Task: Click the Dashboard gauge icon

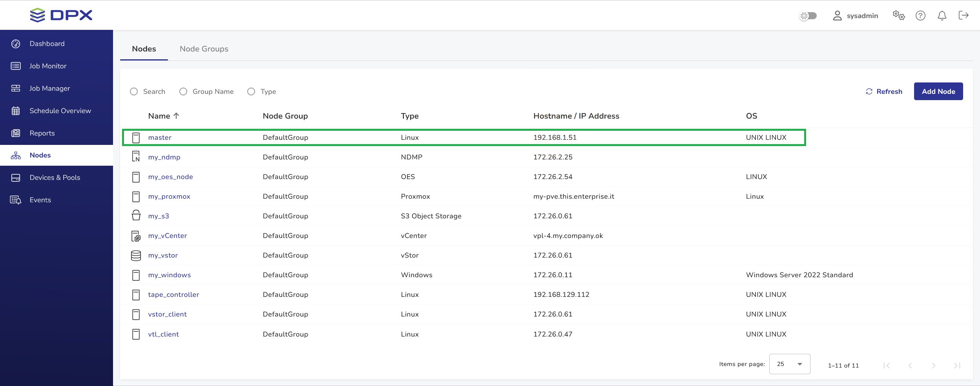Action: tap(16, 44)
